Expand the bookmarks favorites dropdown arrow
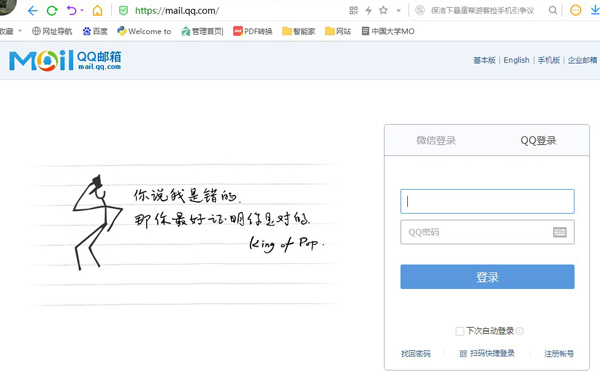The height and width of the screenshot is (388, 600). pyautogui.click(x=20, y=31)
